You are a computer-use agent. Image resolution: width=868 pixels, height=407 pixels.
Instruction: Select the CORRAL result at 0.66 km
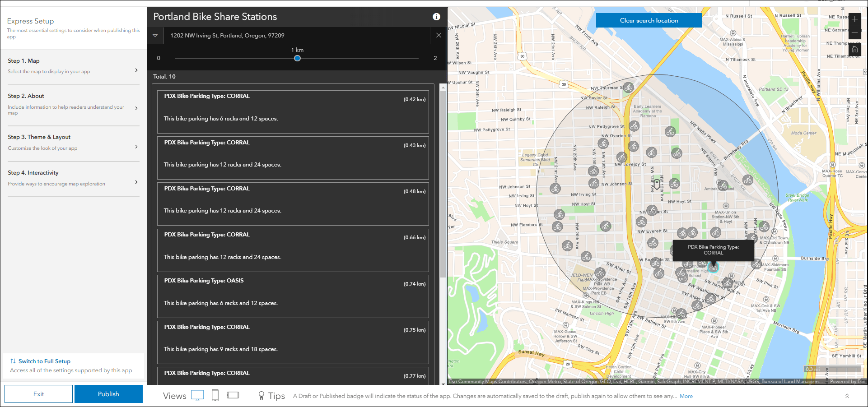pyautogui.click(x=293, y=250)
